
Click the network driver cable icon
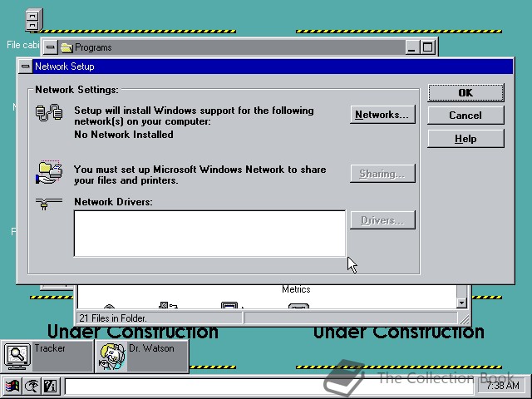pyautogui.click(x=49, y=204)
